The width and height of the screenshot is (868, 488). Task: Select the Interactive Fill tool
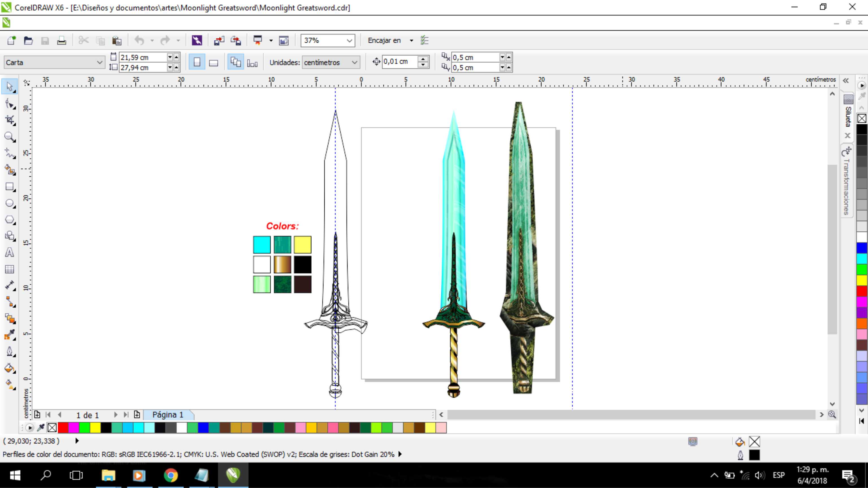coord(10,385)
